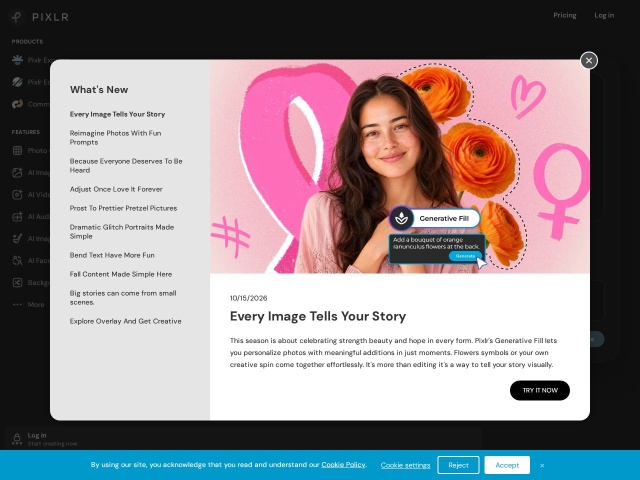
Task: Click the TRY IT NOW button
Action: (540, 390)
